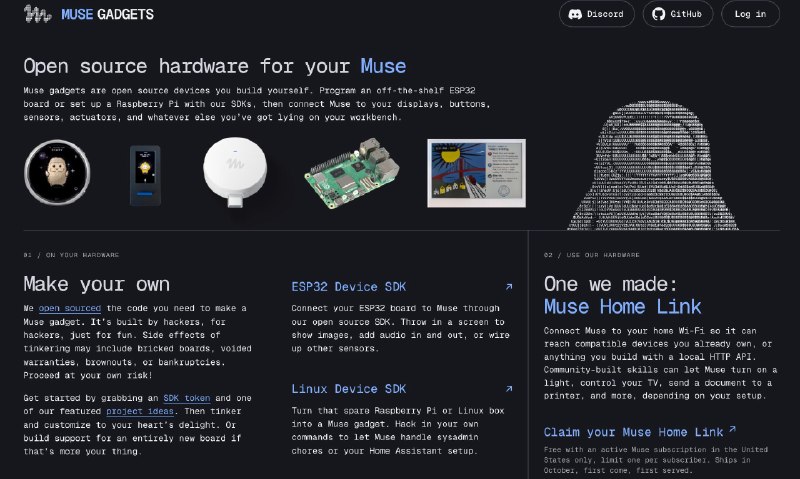Click the arrow icon beside Linux Device SDK
The image size is (800, 479).
[x=509, y=389]
